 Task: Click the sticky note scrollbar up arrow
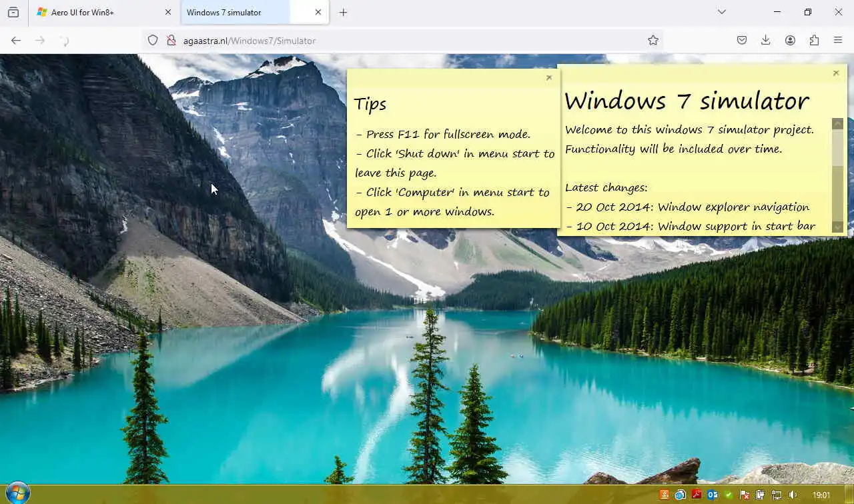click(x=838, y=123)
